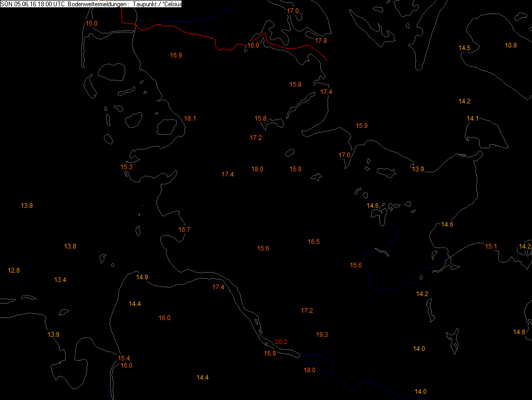Select the 15.0 reading
Viewport: 532px width, 400px height.
pos(91,23)
